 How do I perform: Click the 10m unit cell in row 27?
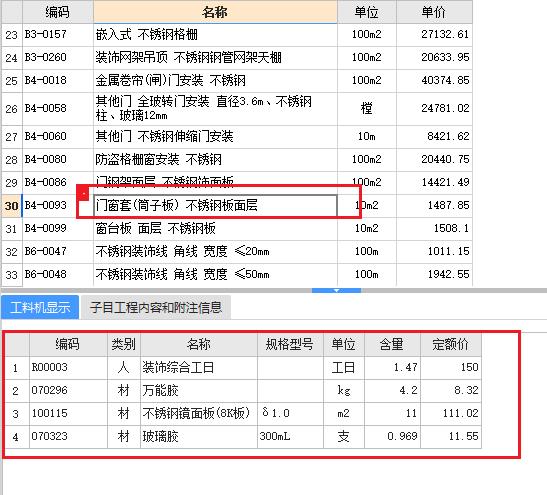(367, 136)
